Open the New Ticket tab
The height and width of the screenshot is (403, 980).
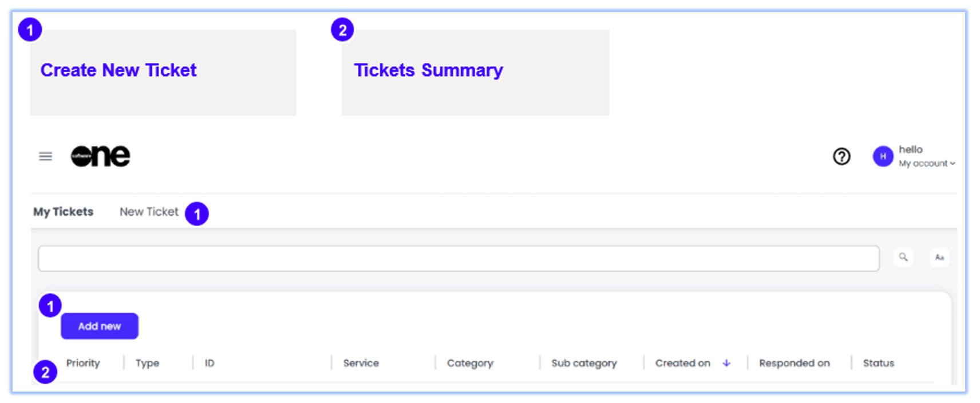149,212
